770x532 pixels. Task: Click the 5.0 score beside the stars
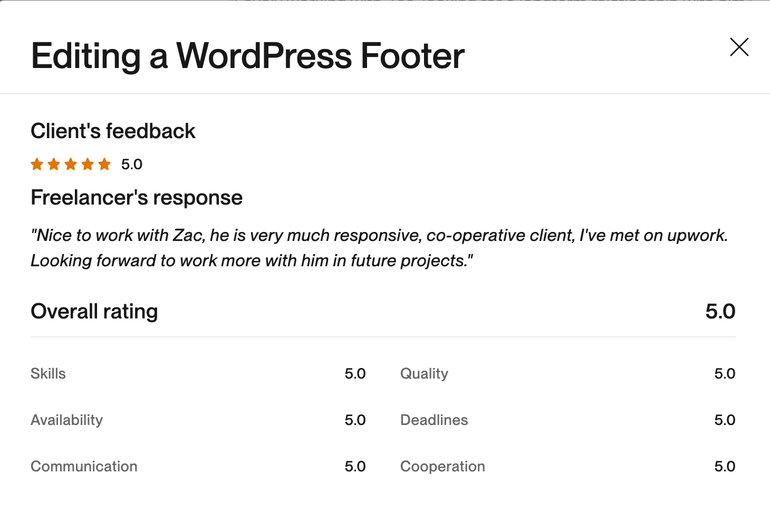(132, 165)
